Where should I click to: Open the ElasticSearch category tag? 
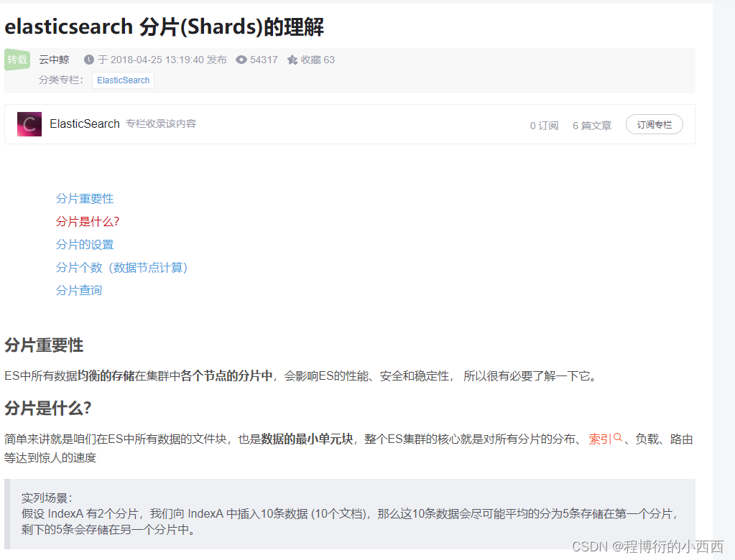124,80
